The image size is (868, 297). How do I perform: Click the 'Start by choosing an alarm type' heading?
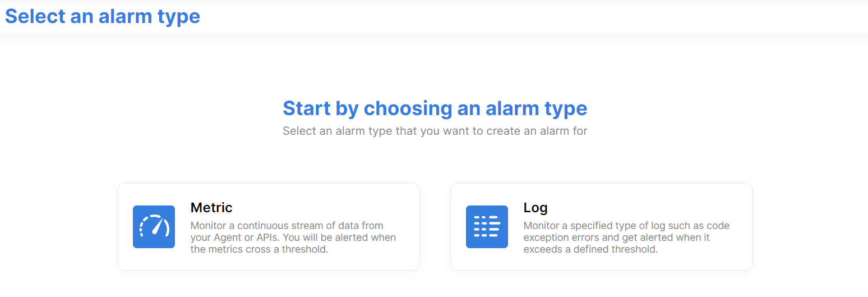435,108
